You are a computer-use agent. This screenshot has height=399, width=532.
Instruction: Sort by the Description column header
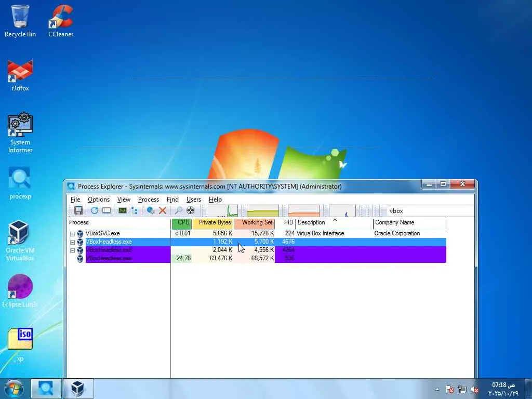click(x=334, y=222)
